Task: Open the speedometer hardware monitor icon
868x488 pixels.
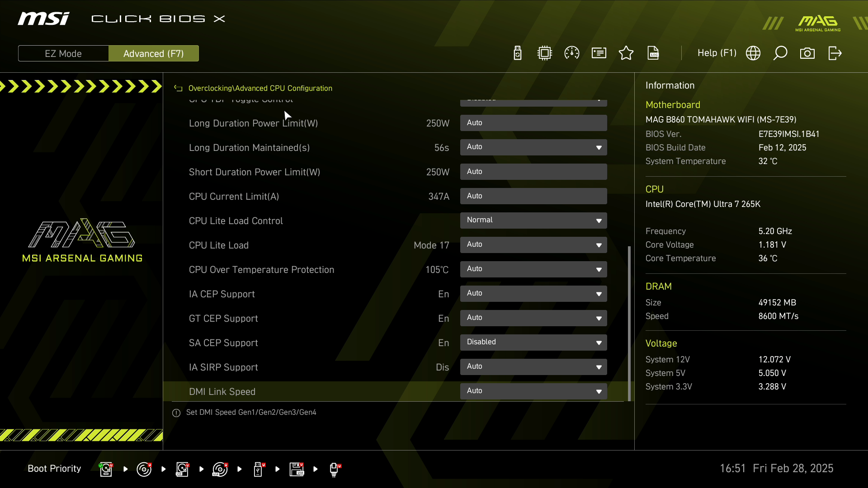Action: 572,53
